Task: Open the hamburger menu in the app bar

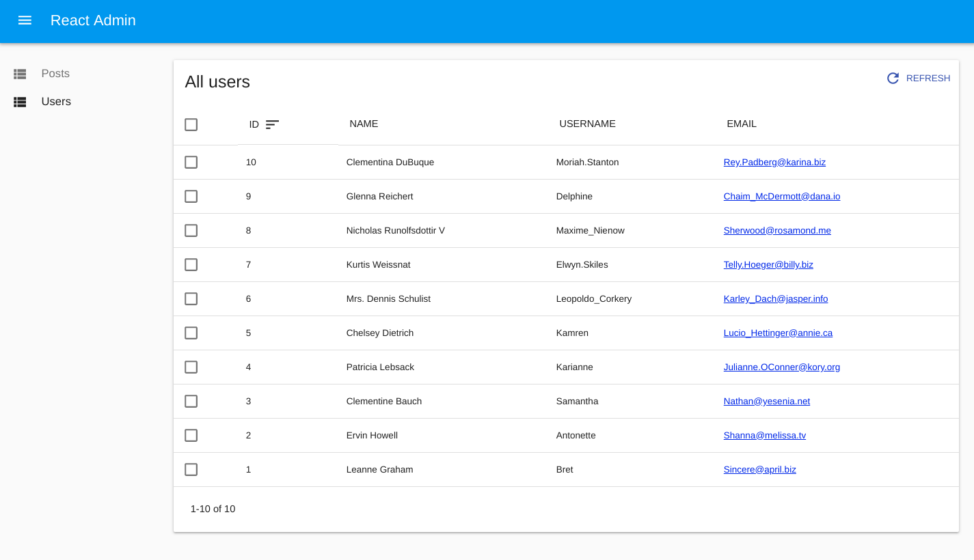Action: [25, 20]
